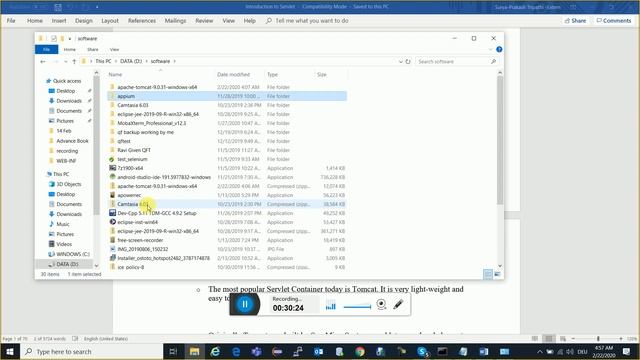
Task: Expand the Explorer ribbon chevron
Action: [x=490, y=49]
